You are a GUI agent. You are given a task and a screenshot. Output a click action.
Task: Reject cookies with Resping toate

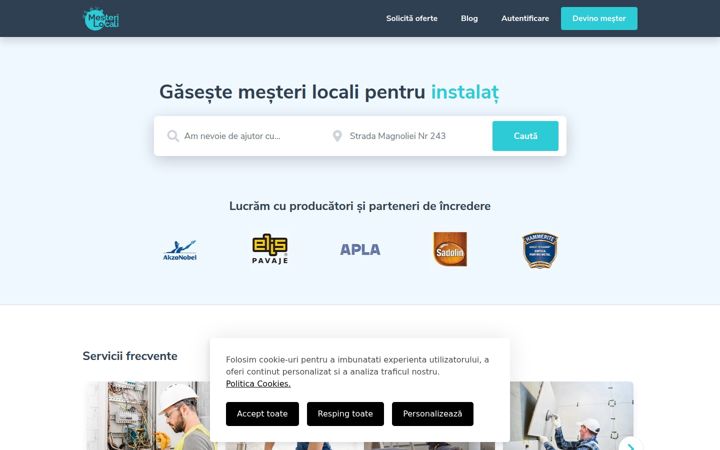[345, 414]
